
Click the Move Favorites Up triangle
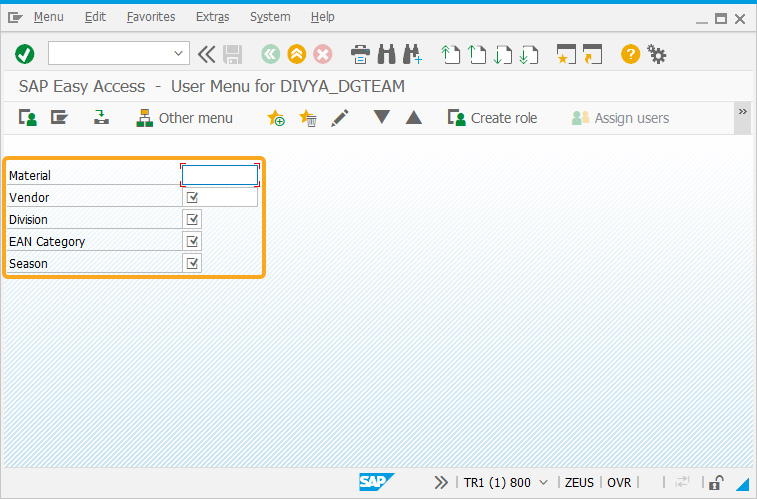[x=414, y=117]
